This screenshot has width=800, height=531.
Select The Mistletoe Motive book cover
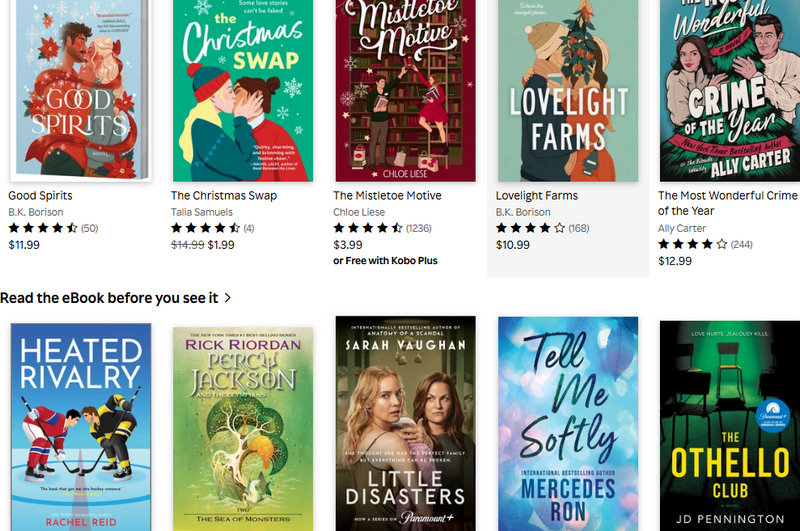[x=405, y=90]
